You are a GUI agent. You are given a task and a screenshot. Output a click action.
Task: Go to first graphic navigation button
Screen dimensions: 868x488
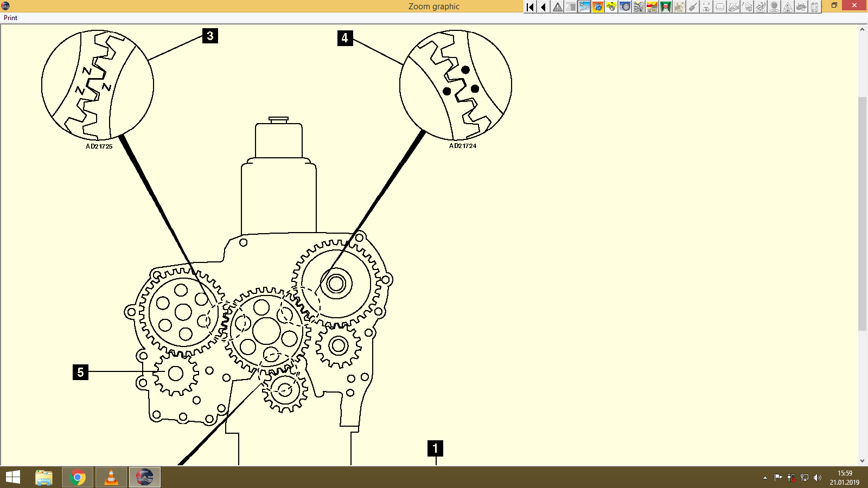click(529, 7)
